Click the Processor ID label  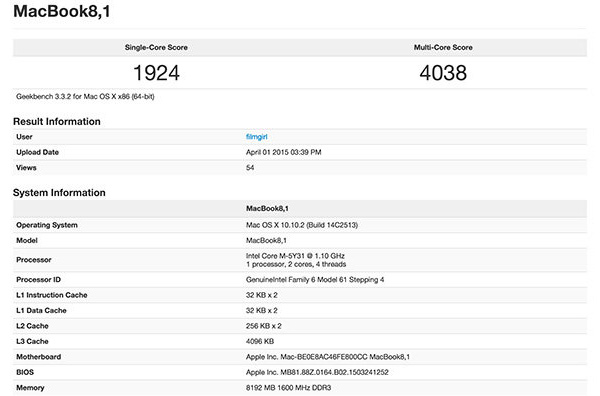(38, 280)
